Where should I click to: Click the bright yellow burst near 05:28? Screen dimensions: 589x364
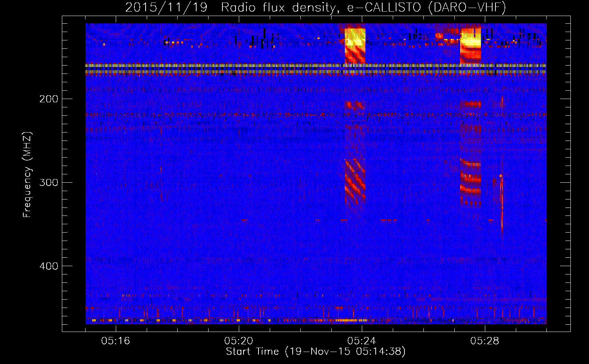pos(470,37)
